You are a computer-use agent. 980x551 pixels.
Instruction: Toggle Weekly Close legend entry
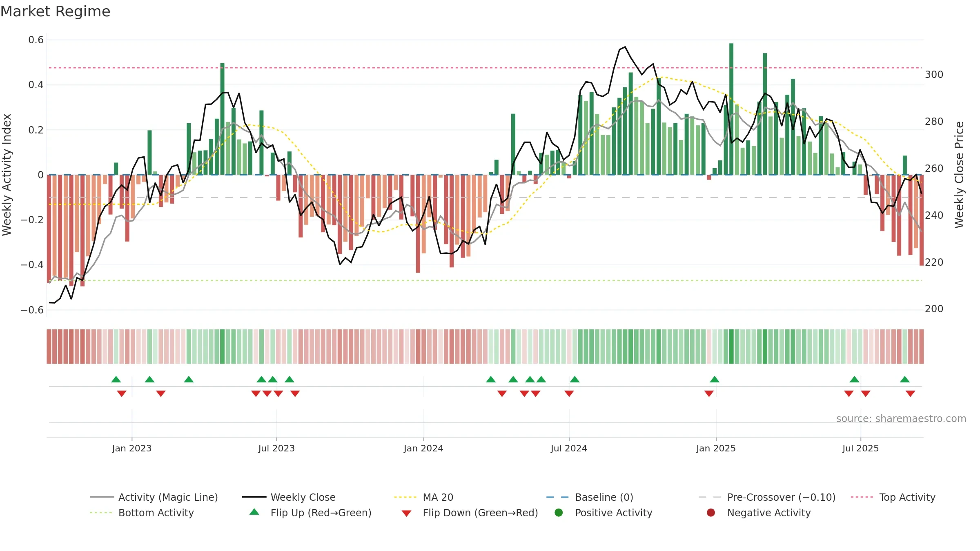click(x=289, y=497)
